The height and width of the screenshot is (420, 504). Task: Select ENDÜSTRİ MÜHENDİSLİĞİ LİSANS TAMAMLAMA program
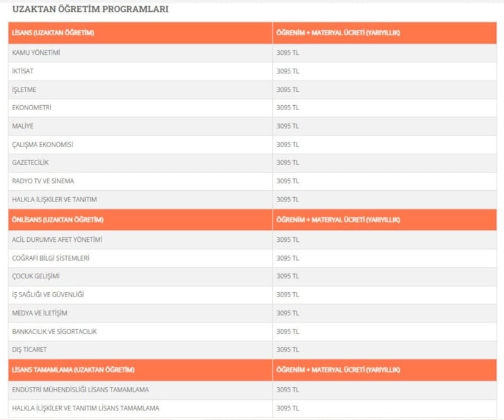(81, 390)
